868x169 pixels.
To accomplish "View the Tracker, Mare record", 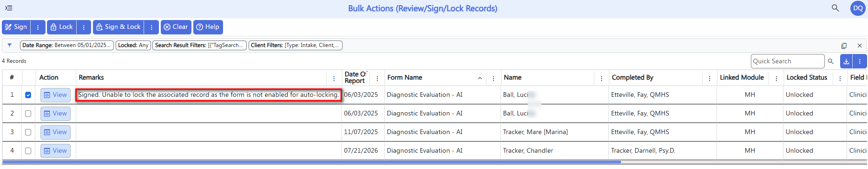I will pos(55,132).
